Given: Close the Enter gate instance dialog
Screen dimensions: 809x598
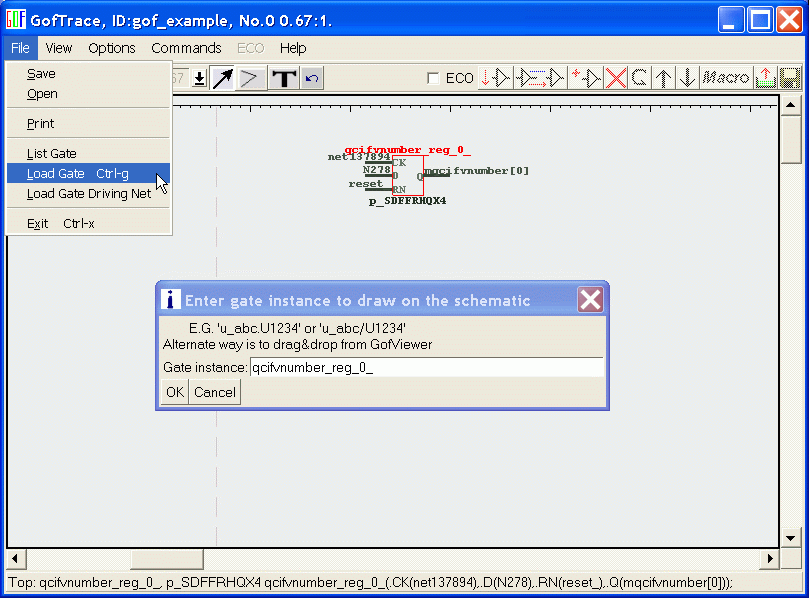Looking at the screenshot, I should (590, 300).
